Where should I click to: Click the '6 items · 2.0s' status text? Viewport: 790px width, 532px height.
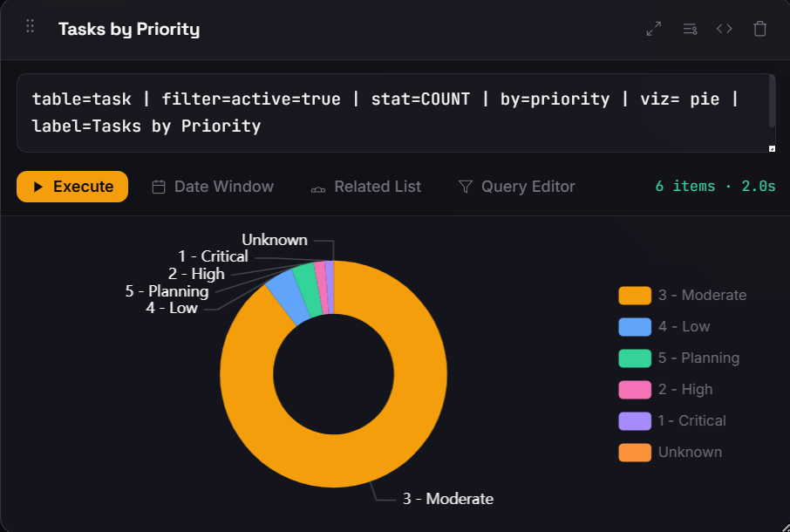715,187
